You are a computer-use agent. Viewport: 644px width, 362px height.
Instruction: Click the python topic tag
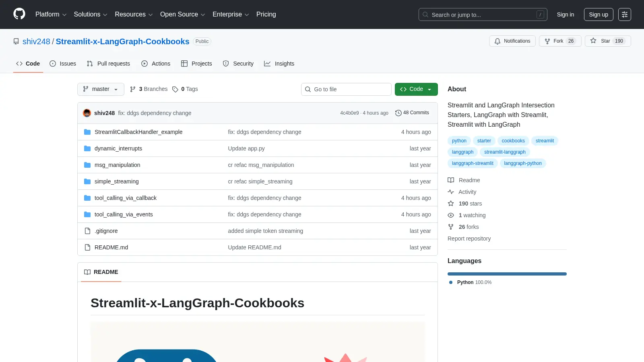click(459, 141)
